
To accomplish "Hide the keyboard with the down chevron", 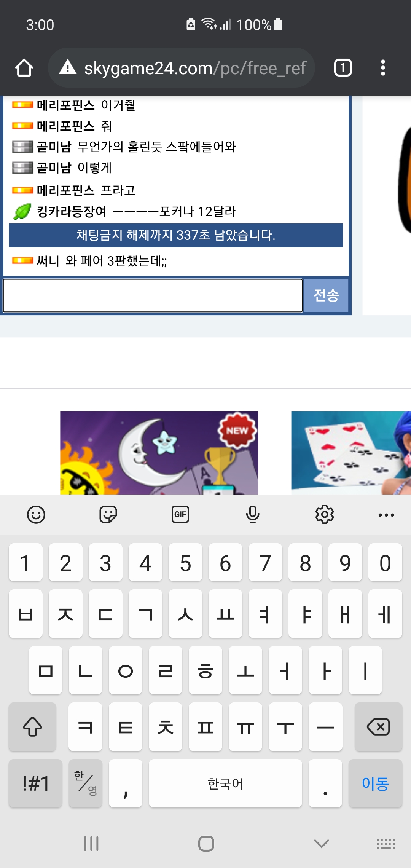I will pos(322,844).
